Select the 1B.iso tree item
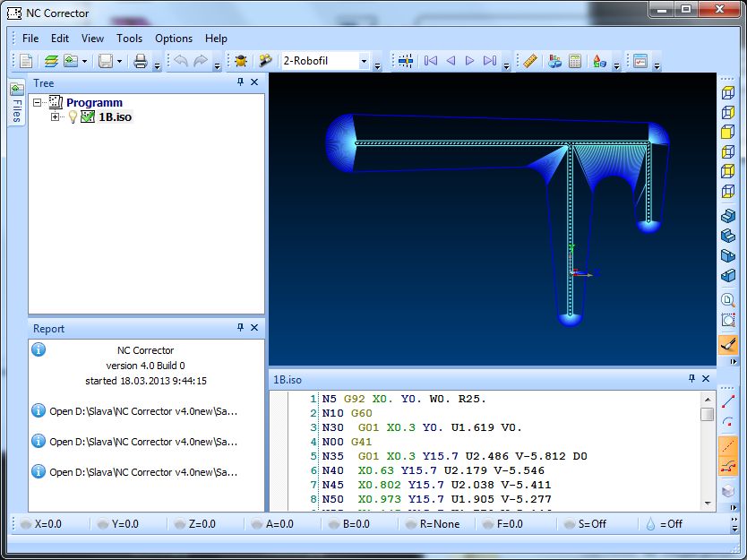747x560 pixels. (115, 116)
